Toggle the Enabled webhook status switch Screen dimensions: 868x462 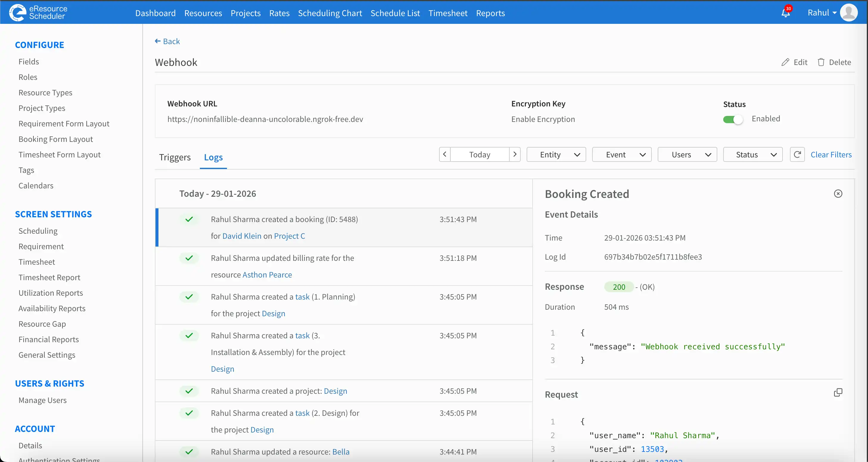pyautogui.click(x=733, y=120)
